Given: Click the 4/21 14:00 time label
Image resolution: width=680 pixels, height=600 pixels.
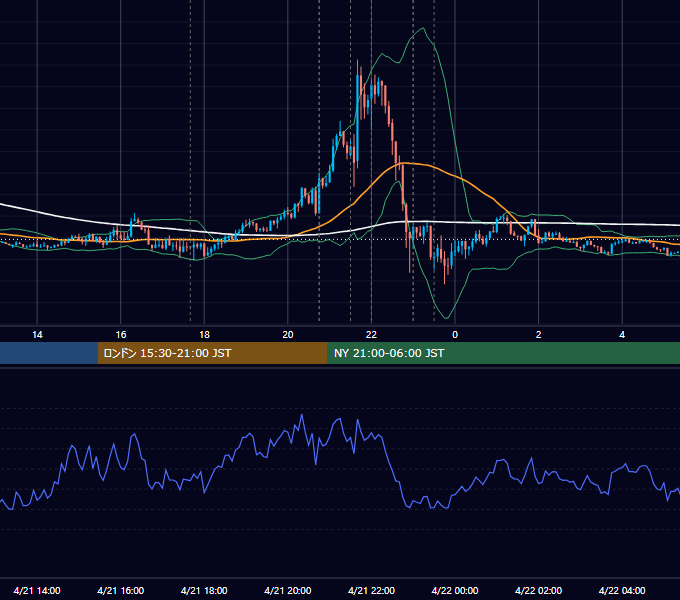Looking at the screenshot, I should point(37,590).
